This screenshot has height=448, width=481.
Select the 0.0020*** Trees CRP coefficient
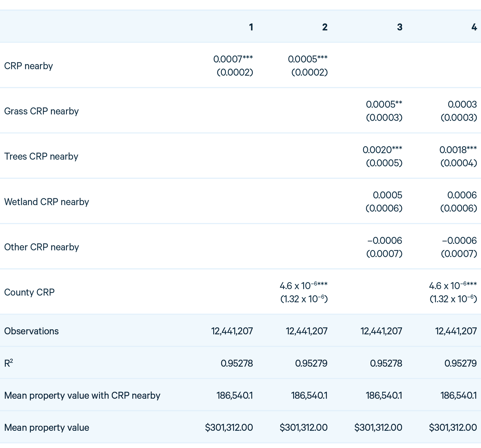pos(382,150)
